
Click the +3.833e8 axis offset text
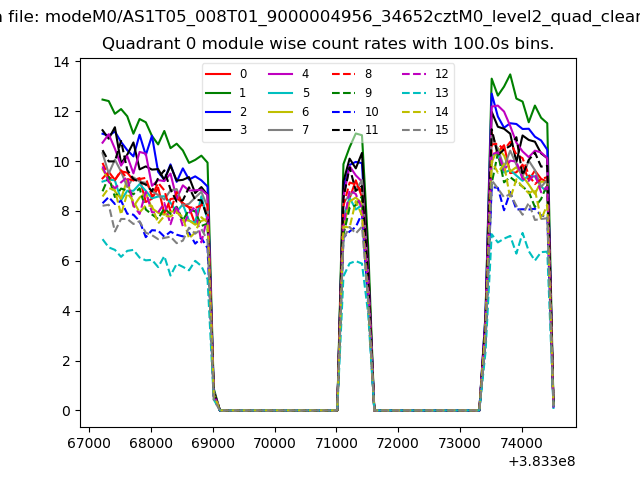541,461
